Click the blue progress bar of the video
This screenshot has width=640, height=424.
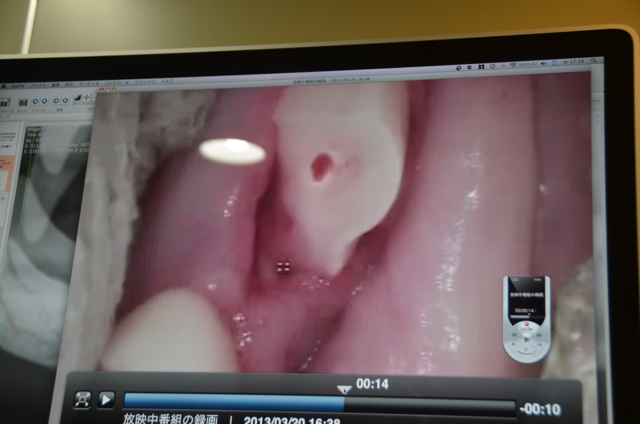point(234,403)
